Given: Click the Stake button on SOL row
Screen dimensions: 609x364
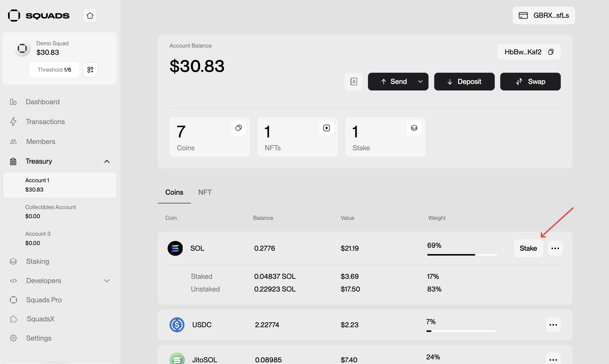Looking at the screenshot, I should click(528, 248).
